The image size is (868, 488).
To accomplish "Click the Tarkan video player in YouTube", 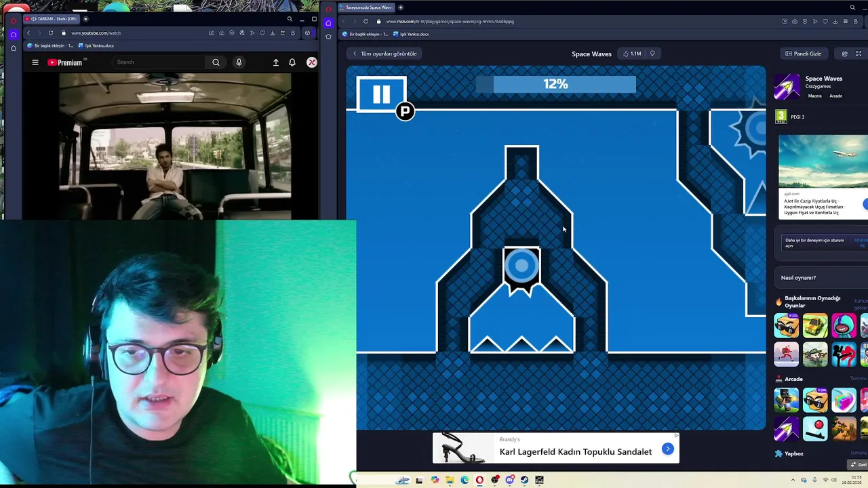I will coord(175,146).
